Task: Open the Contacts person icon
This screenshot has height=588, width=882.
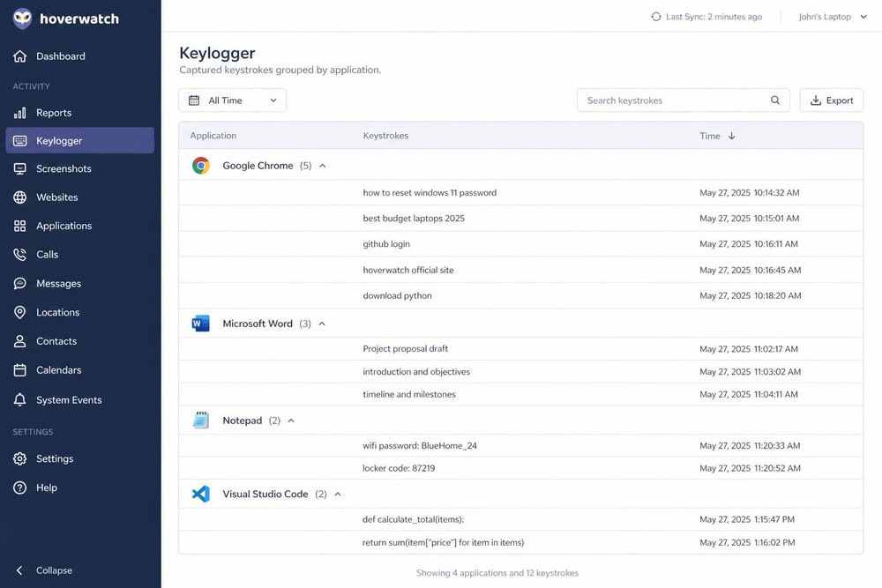Action: (19, 341)
